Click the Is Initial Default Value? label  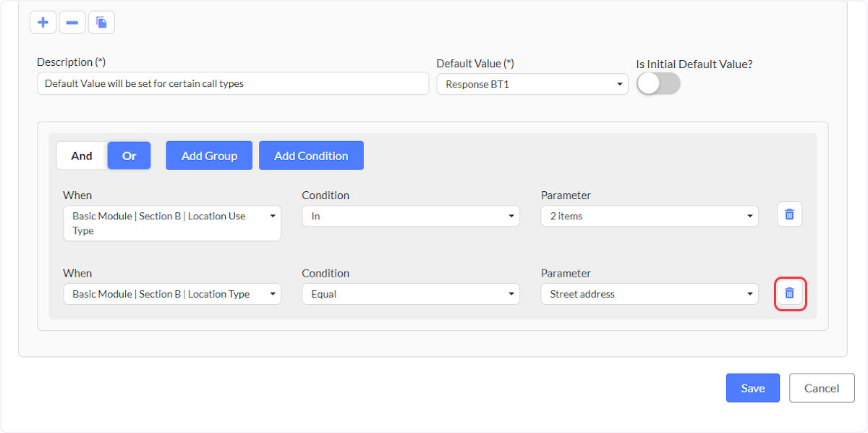pyautogui.click(x=694, y=64)
